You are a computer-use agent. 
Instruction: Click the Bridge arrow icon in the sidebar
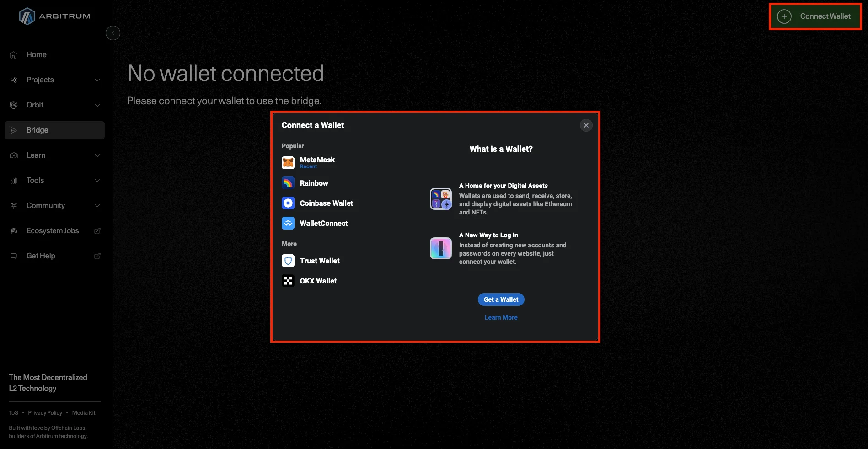[x=14, y=130]
